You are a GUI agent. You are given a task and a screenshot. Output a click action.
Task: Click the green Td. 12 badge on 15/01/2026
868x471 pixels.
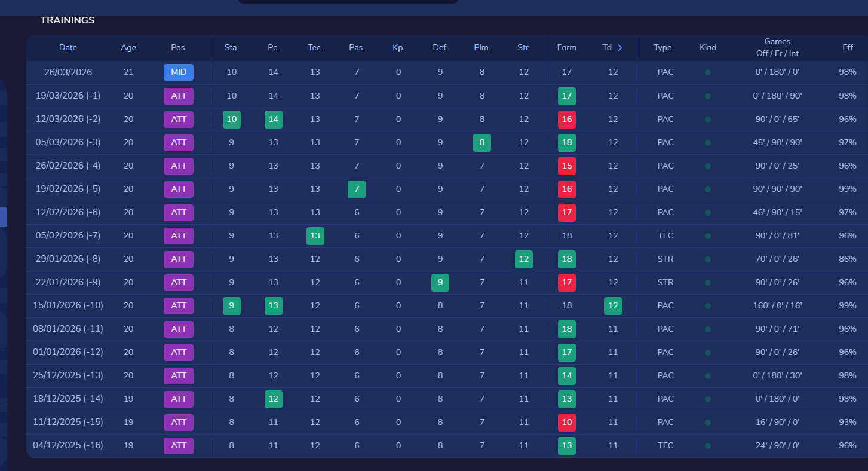[x=613, y=306]
